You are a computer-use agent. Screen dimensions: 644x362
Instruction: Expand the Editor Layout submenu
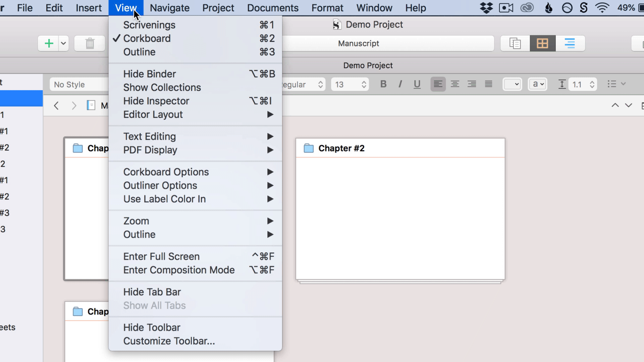pos(195,115)
